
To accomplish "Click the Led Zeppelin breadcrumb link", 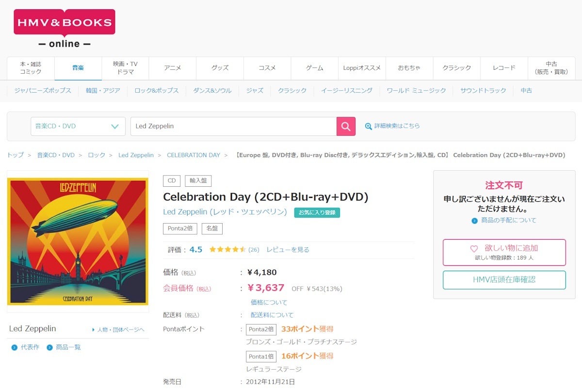I will (x=136, y=155).
